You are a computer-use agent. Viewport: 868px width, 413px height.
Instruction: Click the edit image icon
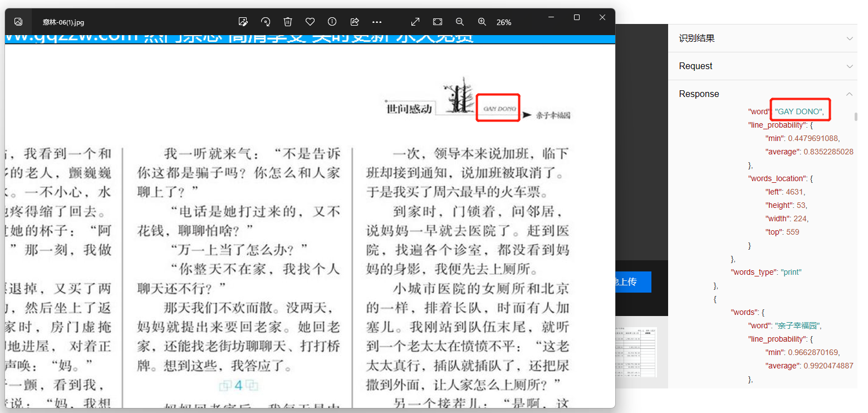tap(243, 22)
